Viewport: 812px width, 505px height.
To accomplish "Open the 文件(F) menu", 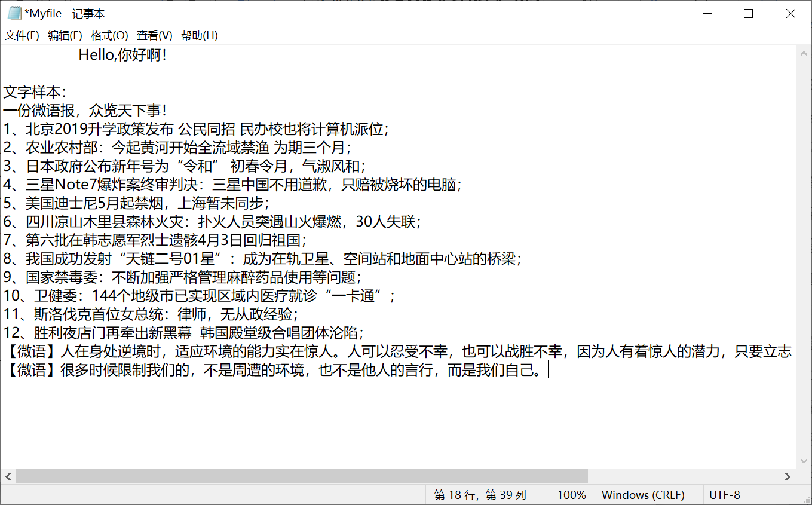I will (22, 36).
